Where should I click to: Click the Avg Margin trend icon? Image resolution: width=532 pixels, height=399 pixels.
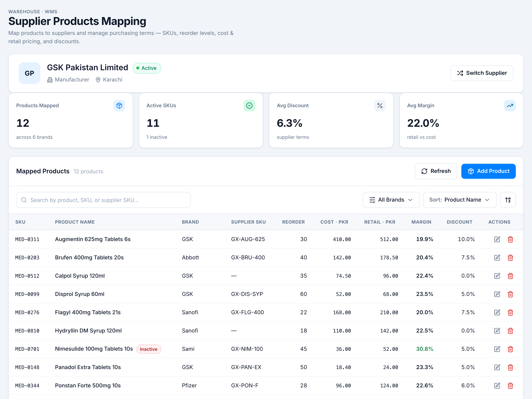510,106
